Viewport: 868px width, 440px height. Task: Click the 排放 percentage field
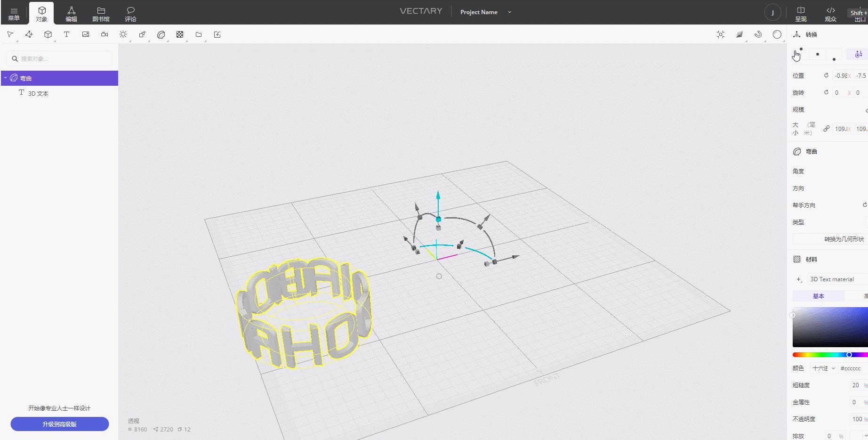coord(835,436)
